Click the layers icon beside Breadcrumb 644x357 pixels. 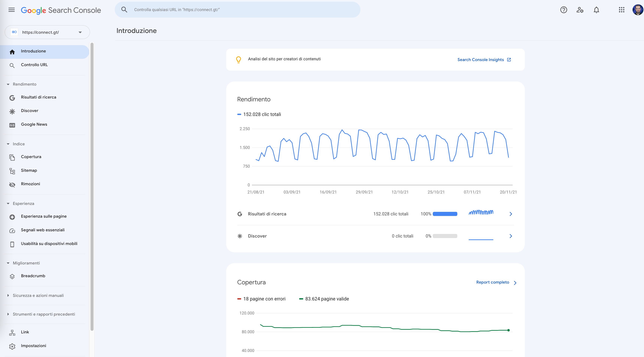[x=12, y=277]
